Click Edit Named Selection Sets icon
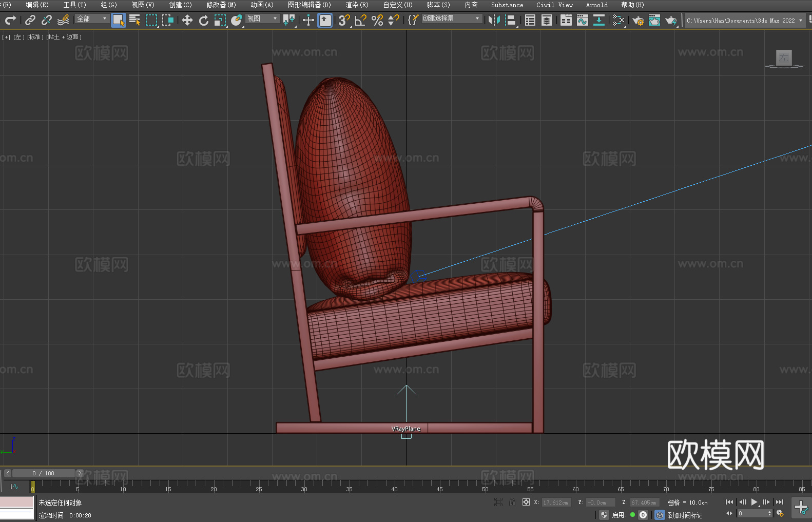Screen dimensions: 812x522 (413, 20)
